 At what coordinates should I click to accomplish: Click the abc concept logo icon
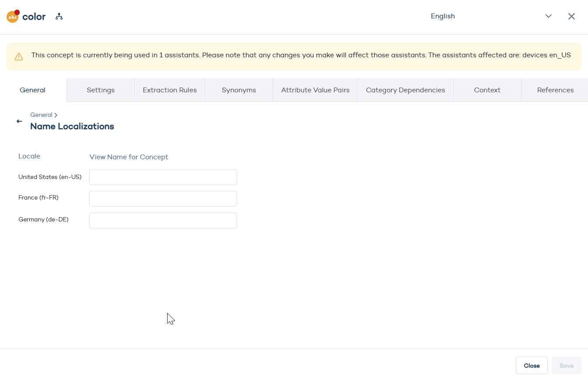pos(13,17)
